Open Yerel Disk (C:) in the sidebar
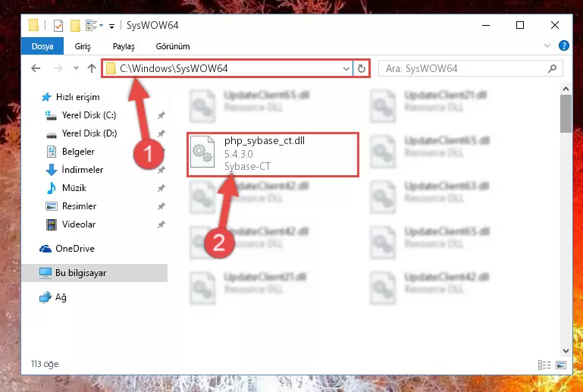583x392 pixels. (89, 115)
